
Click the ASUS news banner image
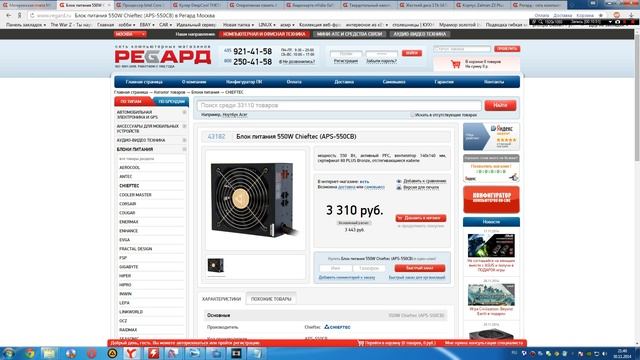pyautogui.click(x=491, y=246)
